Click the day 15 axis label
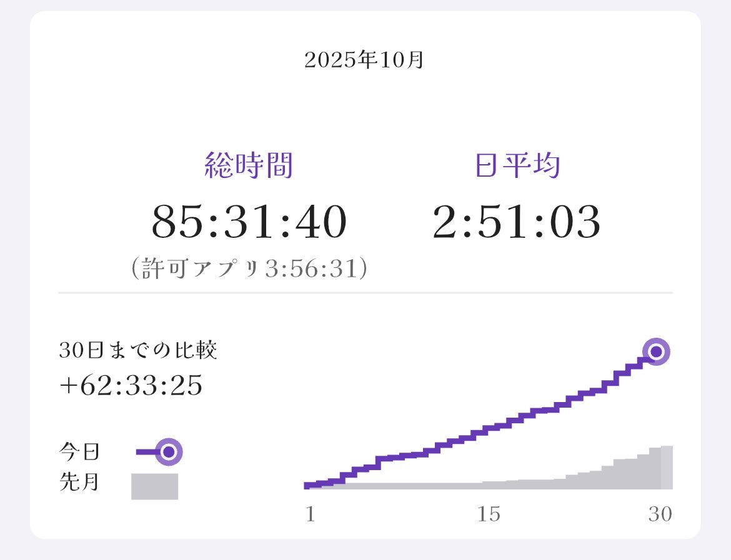 [489, 514]
